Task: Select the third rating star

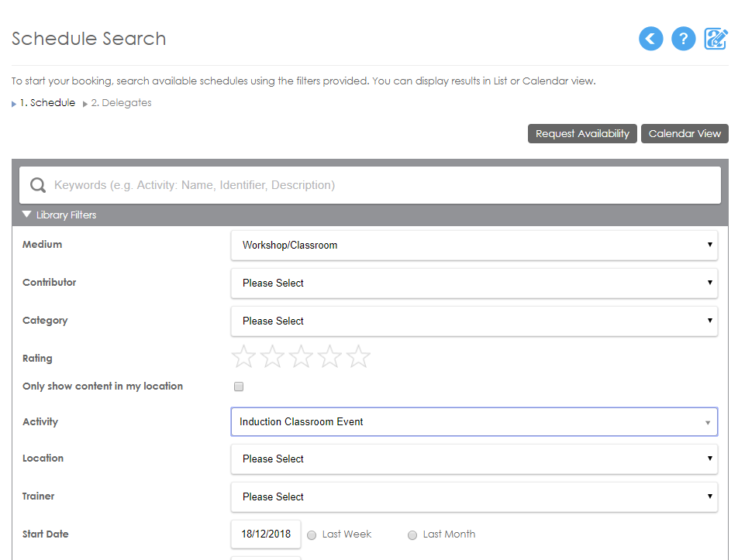Action: (x=302, y=356)
